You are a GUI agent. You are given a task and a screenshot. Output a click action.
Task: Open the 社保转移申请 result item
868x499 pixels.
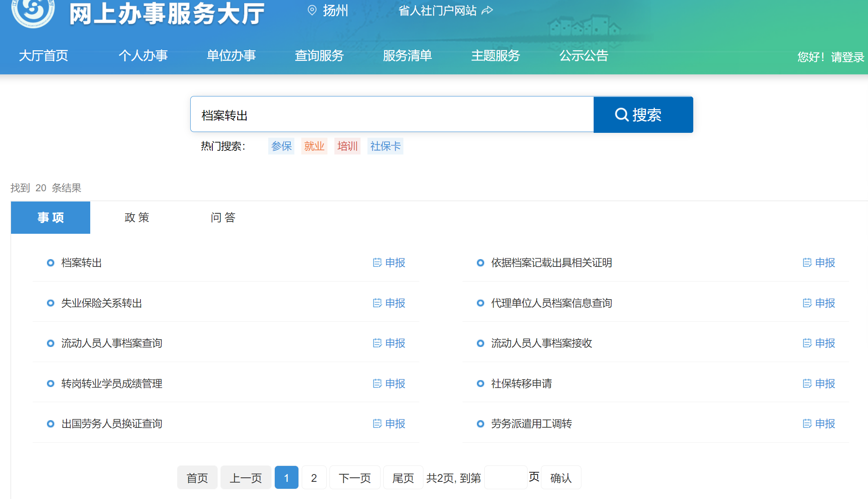pos(521,383)
